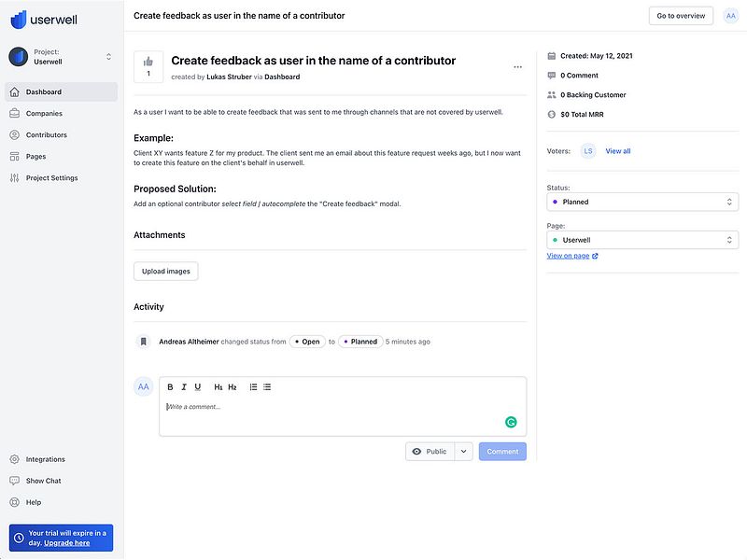Open the three-dot feedback options menu

click(x=517, y=67)
